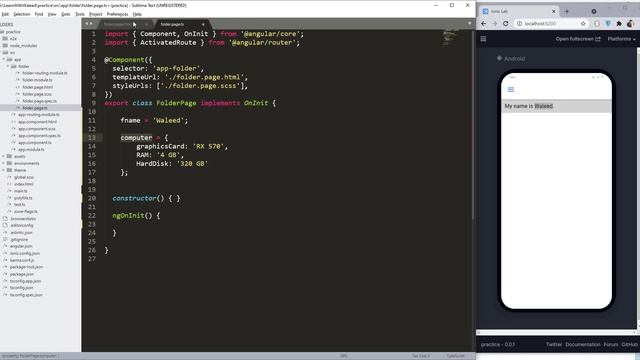Click the Ionic Lab browser tab
The image size is (640, 360).
coord(518,11)
